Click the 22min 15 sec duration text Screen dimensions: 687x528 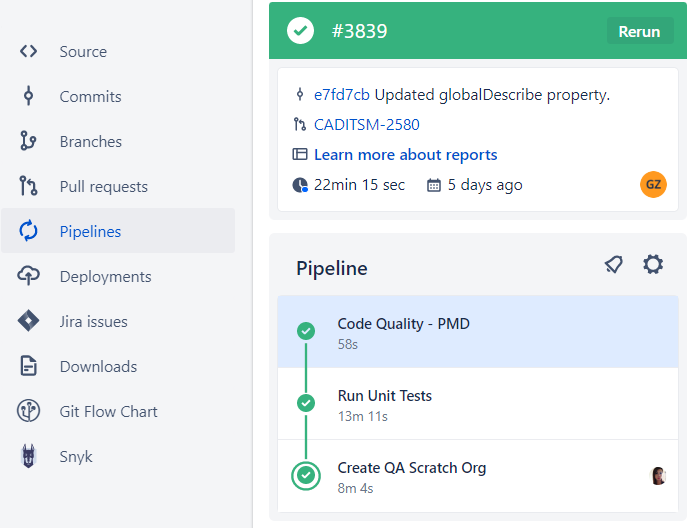pyautogui.click(x=359, y=185)
